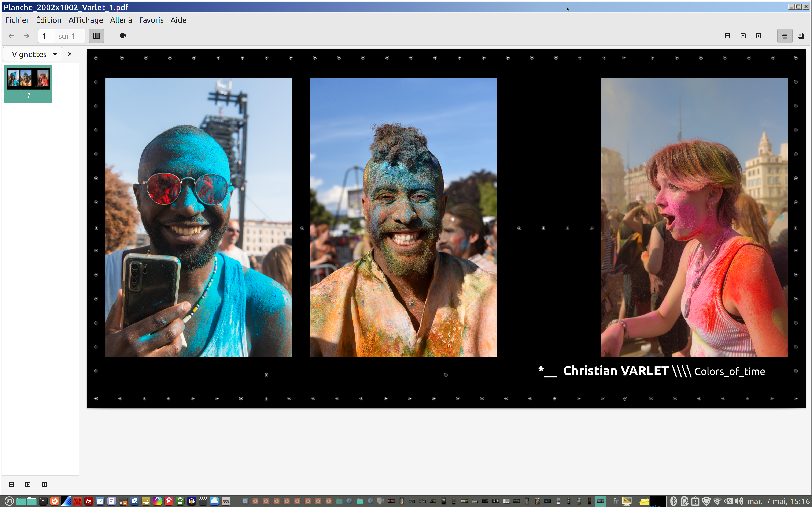Zoom in using top toolbar icon

point(743,36)
